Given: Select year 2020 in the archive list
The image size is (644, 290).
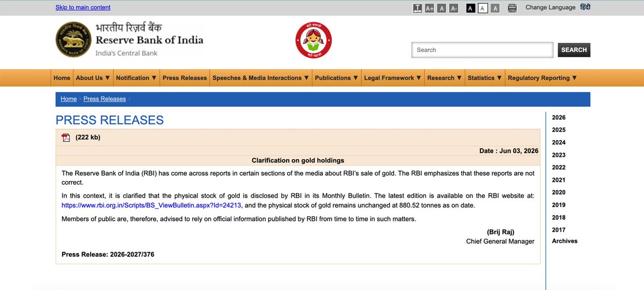Looking at the screenshot, I should pyautogui.click(x=559, y=192).
